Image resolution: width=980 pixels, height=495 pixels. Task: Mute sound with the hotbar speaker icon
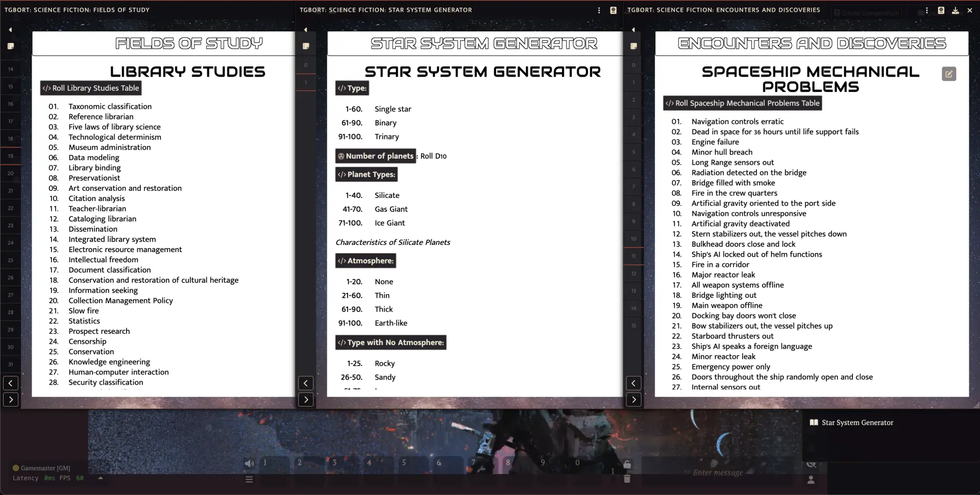click(249, 463)
